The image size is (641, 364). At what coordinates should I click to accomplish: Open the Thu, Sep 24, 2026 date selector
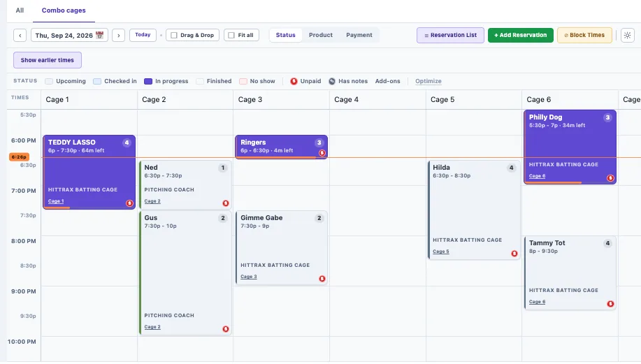pyautogui.click(x=69, y=35)
